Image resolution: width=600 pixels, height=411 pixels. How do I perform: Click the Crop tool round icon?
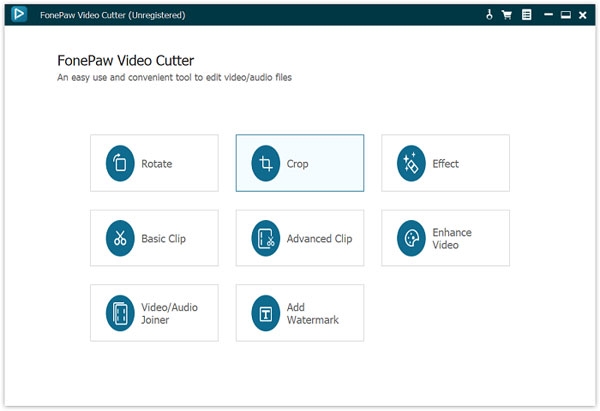tap(266, 163)
